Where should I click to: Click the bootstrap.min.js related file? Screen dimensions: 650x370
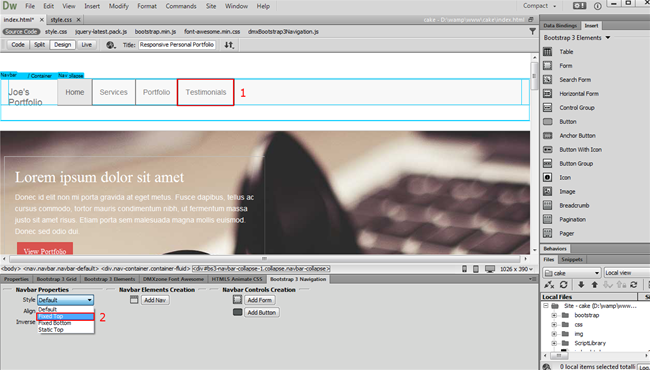[155, 31]
